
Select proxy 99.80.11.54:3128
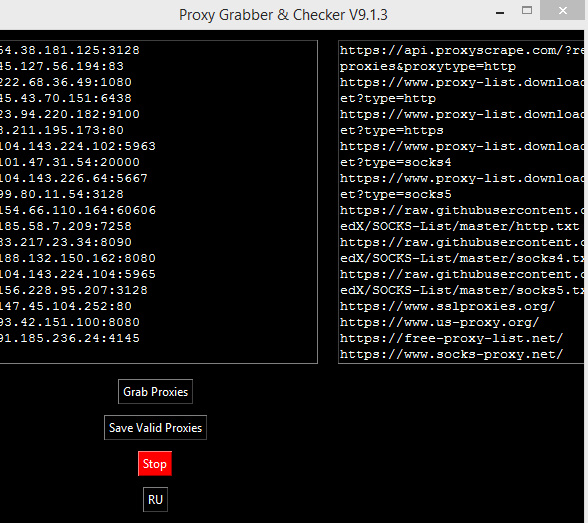pos(62,194)
